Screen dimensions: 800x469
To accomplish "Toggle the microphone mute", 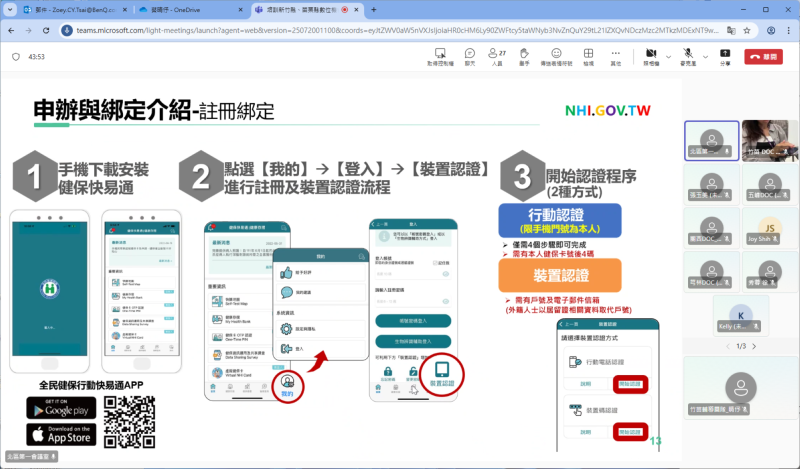I will [x=688, y=57].
